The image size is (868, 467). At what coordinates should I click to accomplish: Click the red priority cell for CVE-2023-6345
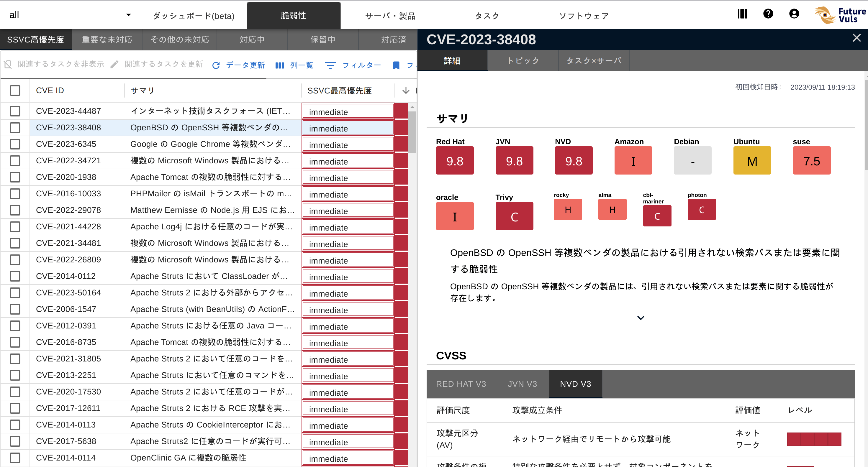coord(402,144)
